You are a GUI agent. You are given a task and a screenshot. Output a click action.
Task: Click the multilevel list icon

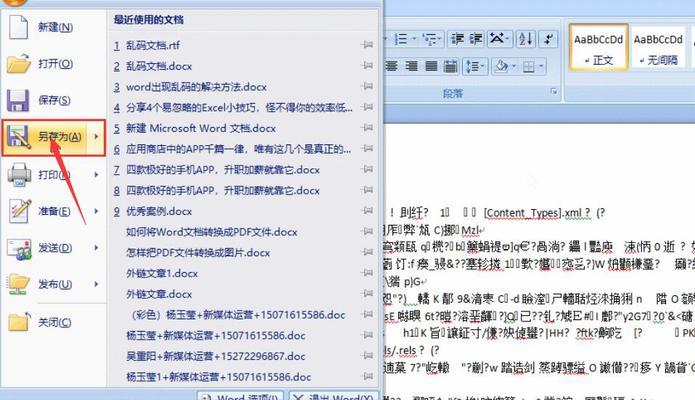point(429,39)
